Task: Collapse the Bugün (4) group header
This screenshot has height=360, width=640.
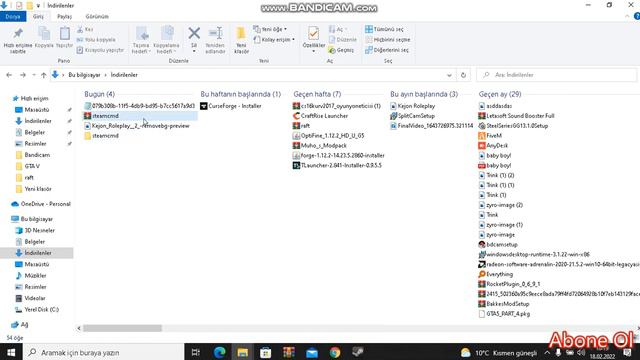Action: click(x=99, y=94)
